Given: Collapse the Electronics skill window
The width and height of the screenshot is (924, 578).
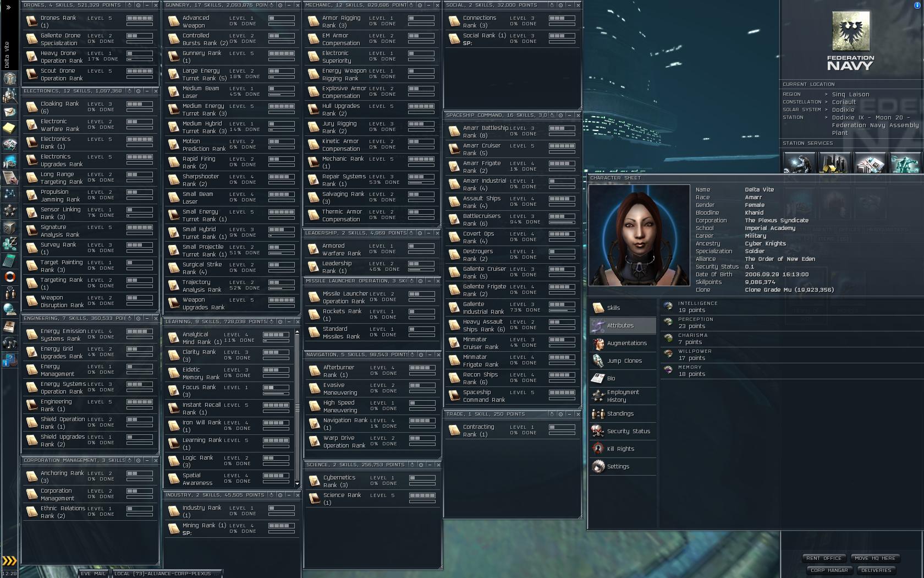Looking at the screenshot, I should [x=147, y=91].
